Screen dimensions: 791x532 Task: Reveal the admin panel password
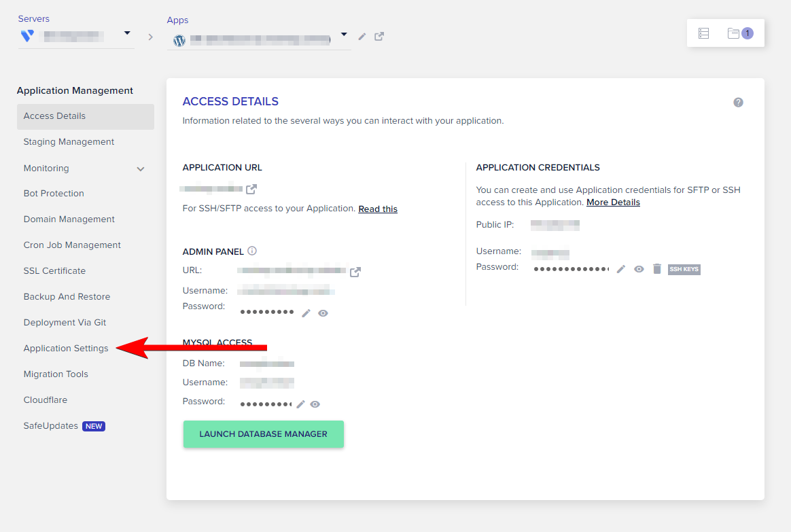[322, 313]
